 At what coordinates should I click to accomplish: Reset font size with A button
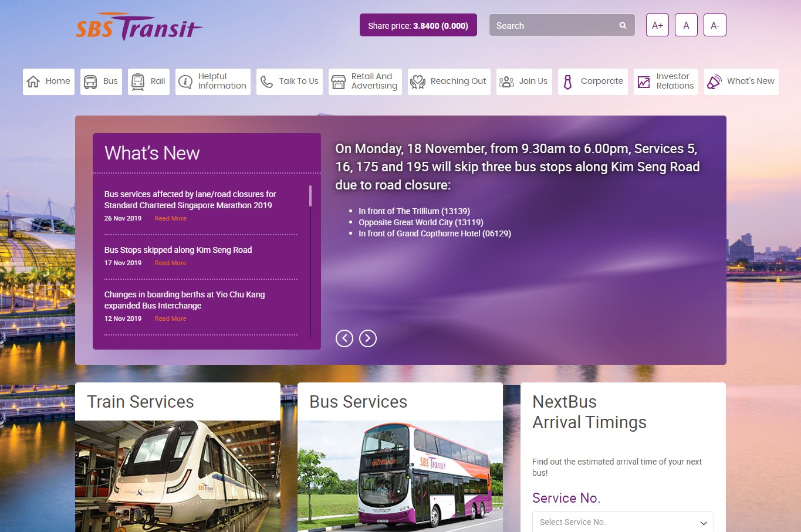click(686, 25)
